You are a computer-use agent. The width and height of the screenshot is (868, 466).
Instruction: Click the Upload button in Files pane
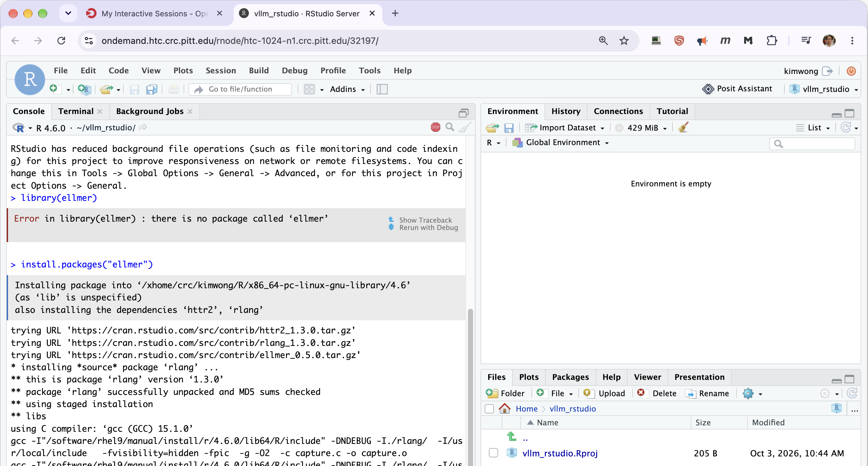pos(604,393)
